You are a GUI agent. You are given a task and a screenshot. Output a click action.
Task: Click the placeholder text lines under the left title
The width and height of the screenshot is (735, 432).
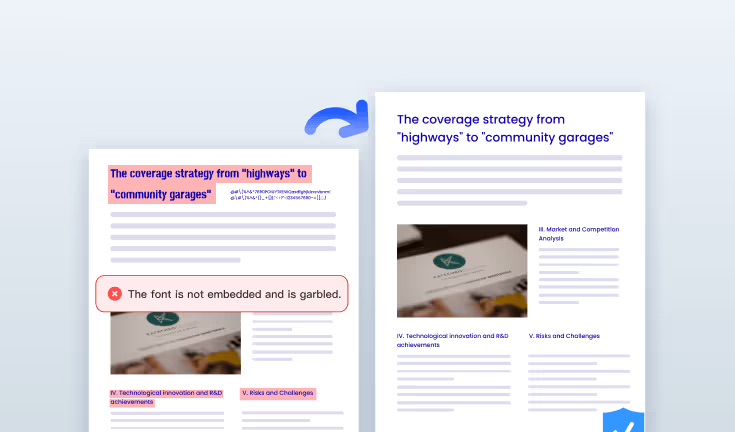click(222, 237)
